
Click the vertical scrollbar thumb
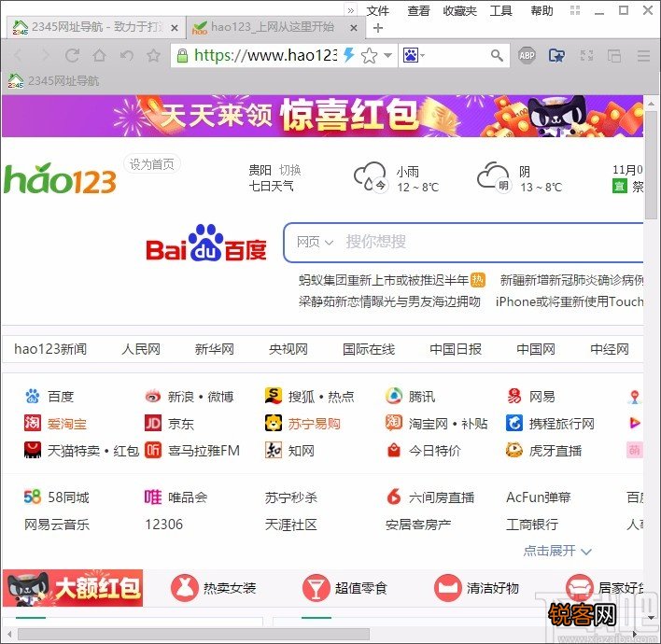pos(652,165)
